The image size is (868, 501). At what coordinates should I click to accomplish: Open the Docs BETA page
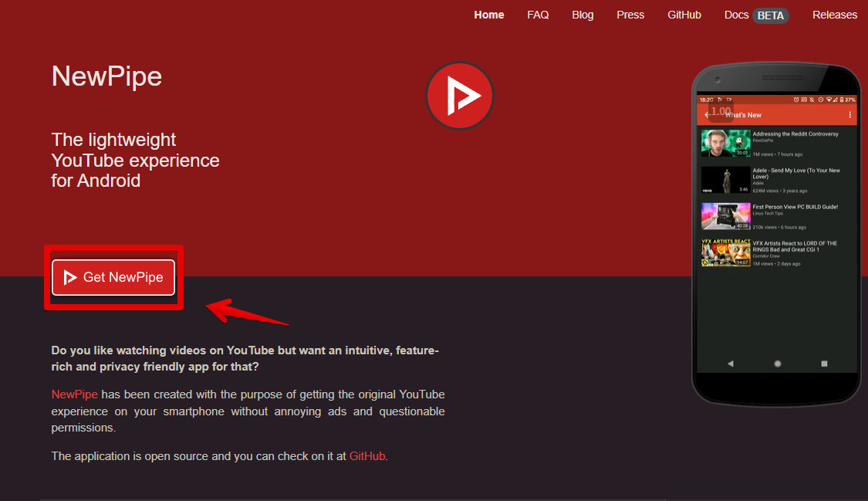[x=756, y=15]
